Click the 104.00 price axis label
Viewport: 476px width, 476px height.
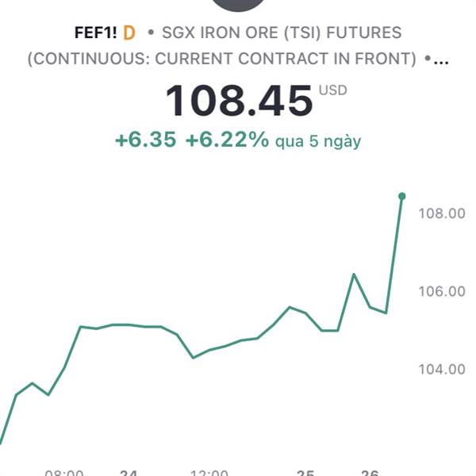(442, 370)
